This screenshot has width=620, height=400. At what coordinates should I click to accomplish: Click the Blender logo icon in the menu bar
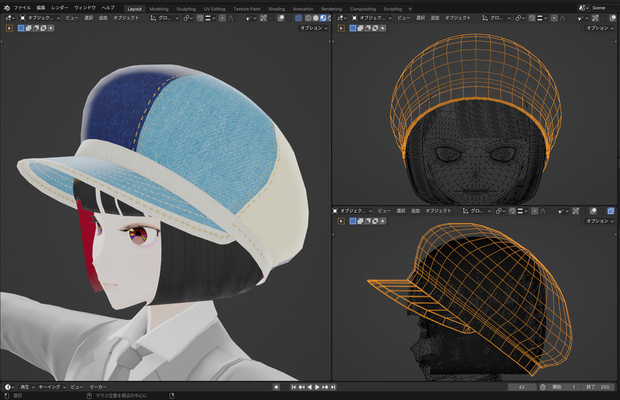(7, 8)
